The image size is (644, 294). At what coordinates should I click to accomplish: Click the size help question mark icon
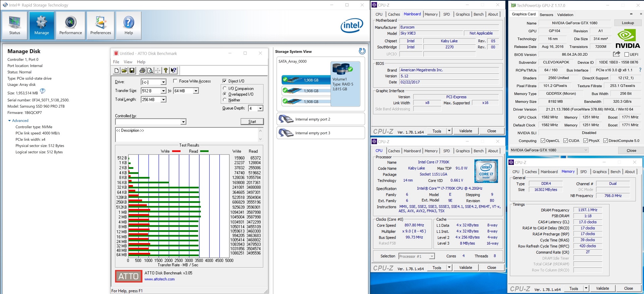pos(43,91)
